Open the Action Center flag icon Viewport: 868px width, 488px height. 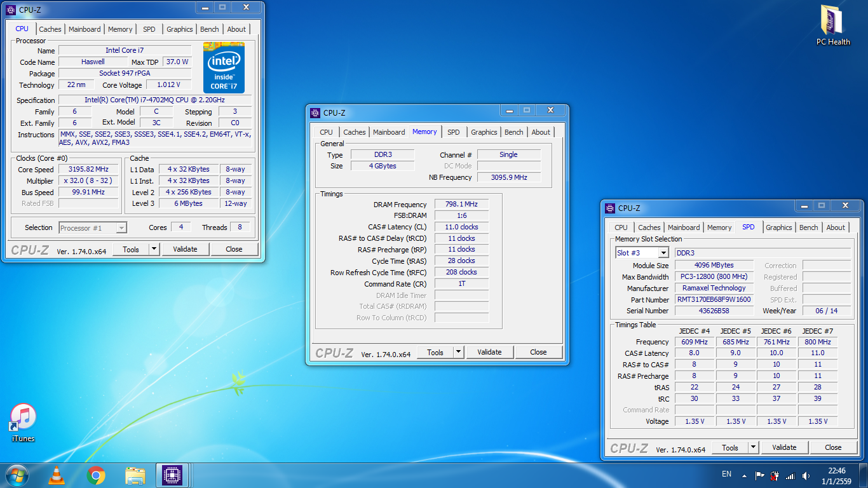(x=759, y=475)
